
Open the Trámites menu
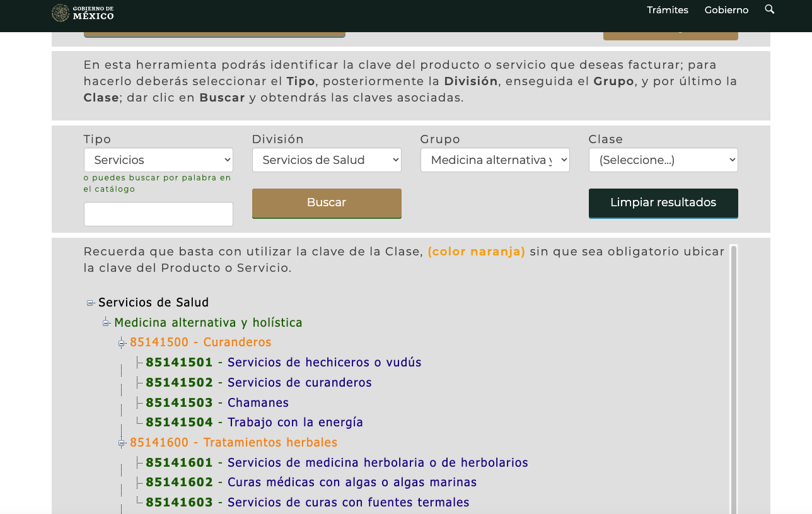pyautogui.click(x=667, y=10)
